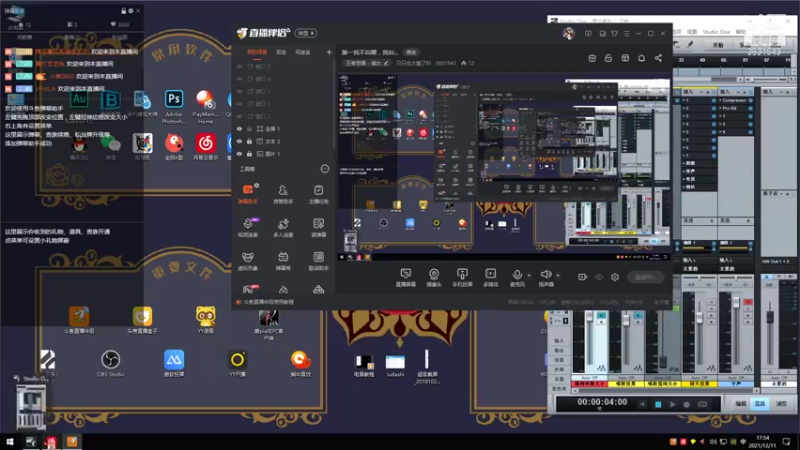Open the HW Out 1 + 2 output selector
The height and width of the screenshot is (450, 800).
coord(778,261)
